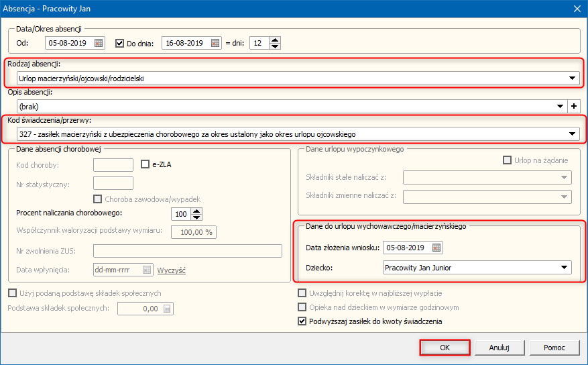Screen dimensions: 588x365
Task: Open calendar picker for 'Od' start date
Action: tap(99, 43)
